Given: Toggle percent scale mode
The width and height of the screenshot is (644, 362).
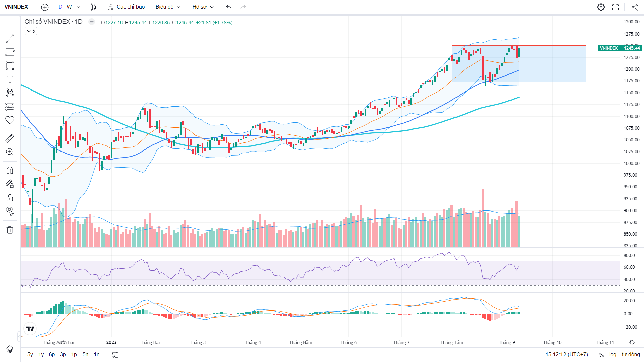Looking at the screenshot, I should coord(601,355).
